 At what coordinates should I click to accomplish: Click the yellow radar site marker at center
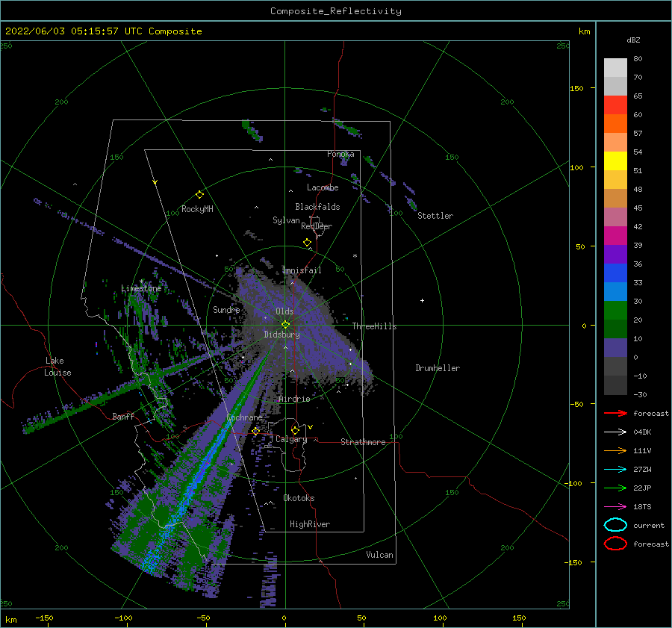[285, 325]
